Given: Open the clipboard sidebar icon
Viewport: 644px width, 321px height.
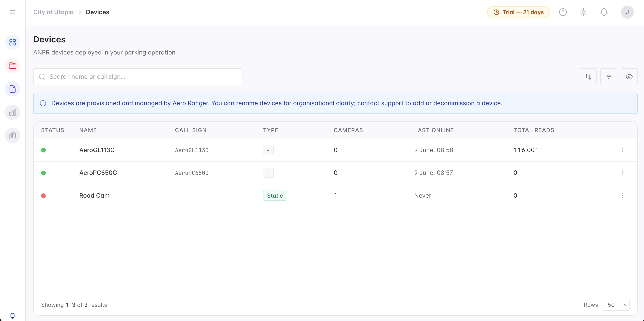Looking at the screenshot, I should pos(13,136).
